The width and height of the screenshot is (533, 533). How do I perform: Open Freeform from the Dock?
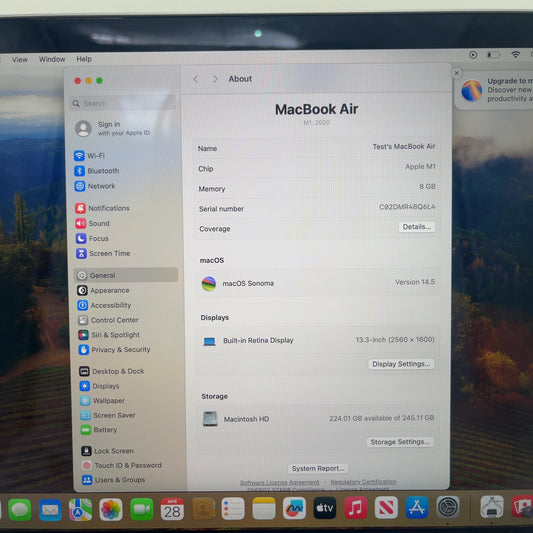(294, 509)
